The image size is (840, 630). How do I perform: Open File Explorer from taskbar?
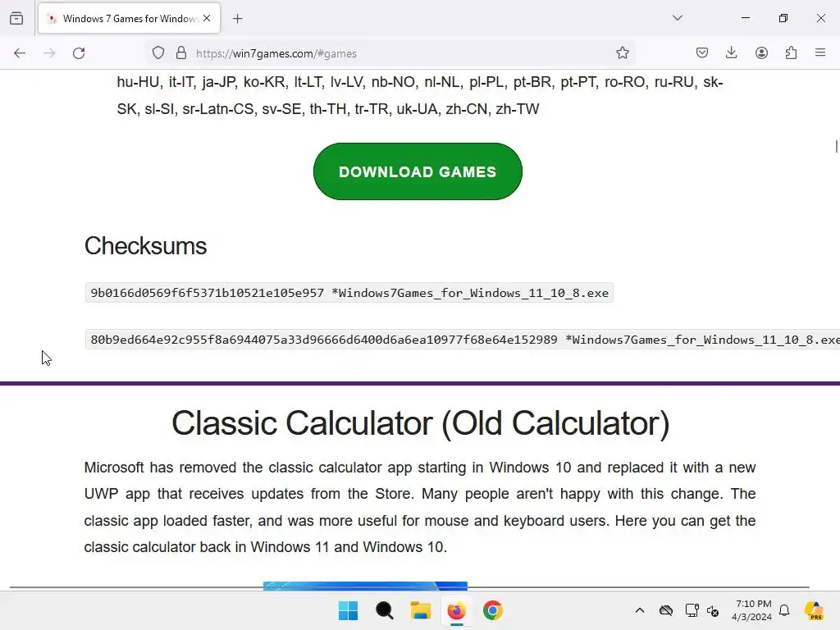(421, 610)
